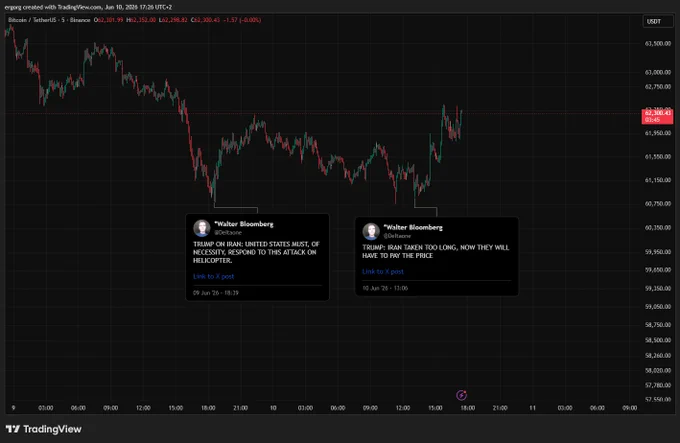Click the 61,550.00 price axis label
Viewport: 680px width, 443px height.
coord(657,156)
